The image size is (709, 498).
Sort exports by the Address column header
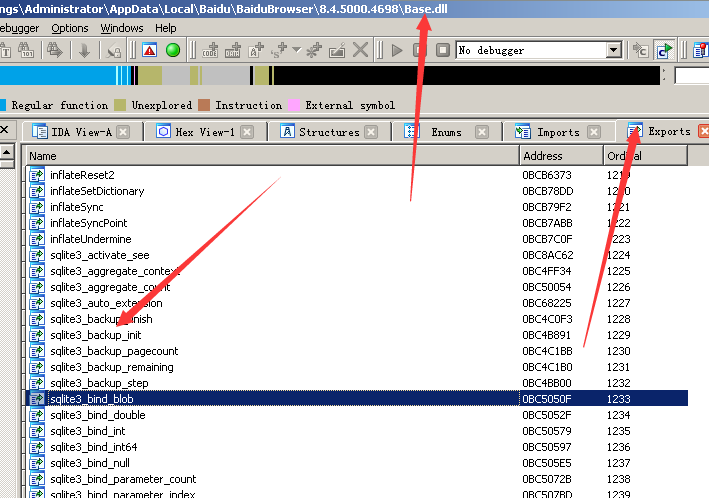coord(561,156)
